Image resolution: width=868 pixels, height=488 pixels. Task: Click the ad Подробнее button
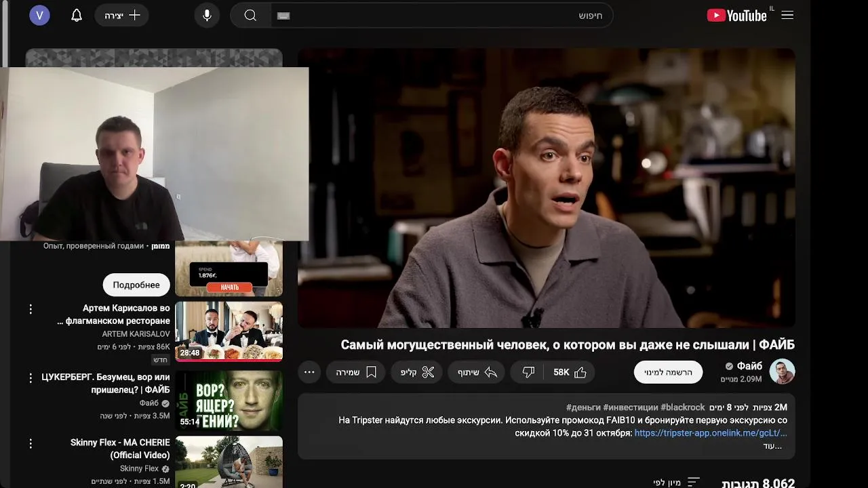[136, 285]
